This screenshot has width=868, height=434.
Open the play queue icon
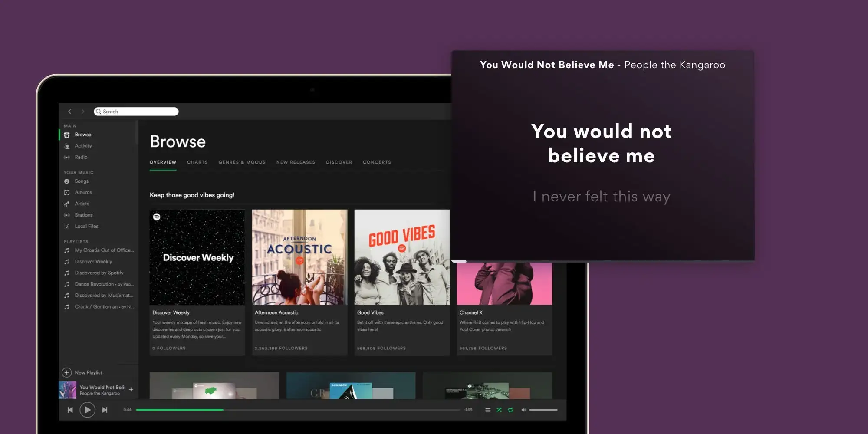[488, 410]
